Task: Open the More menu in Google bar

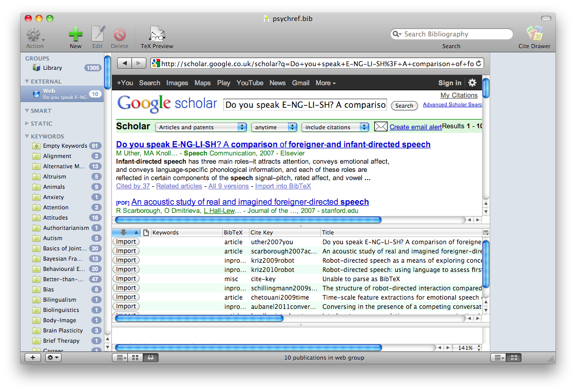Action: point(325,83)
